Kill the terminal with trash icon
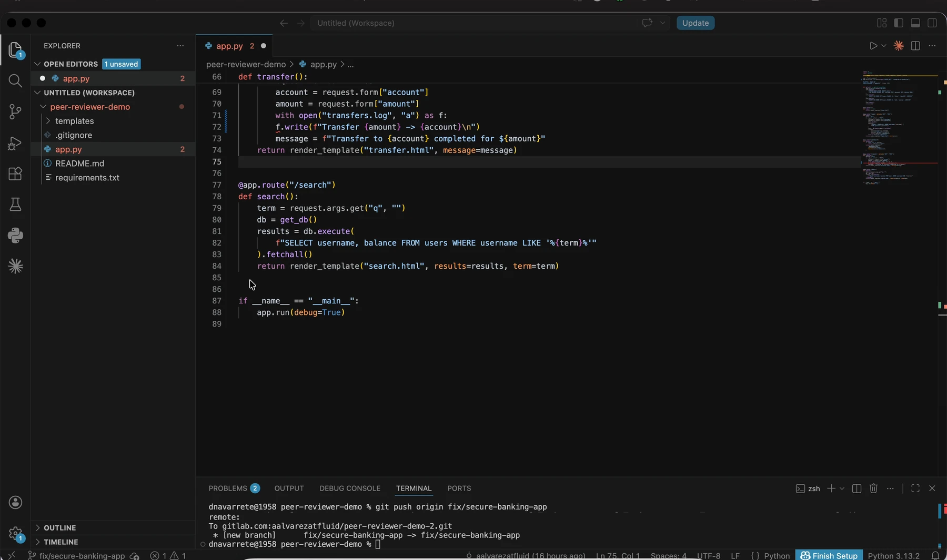Image resolution: width=947 pixels, height=560 pixels. pos(873,488)
